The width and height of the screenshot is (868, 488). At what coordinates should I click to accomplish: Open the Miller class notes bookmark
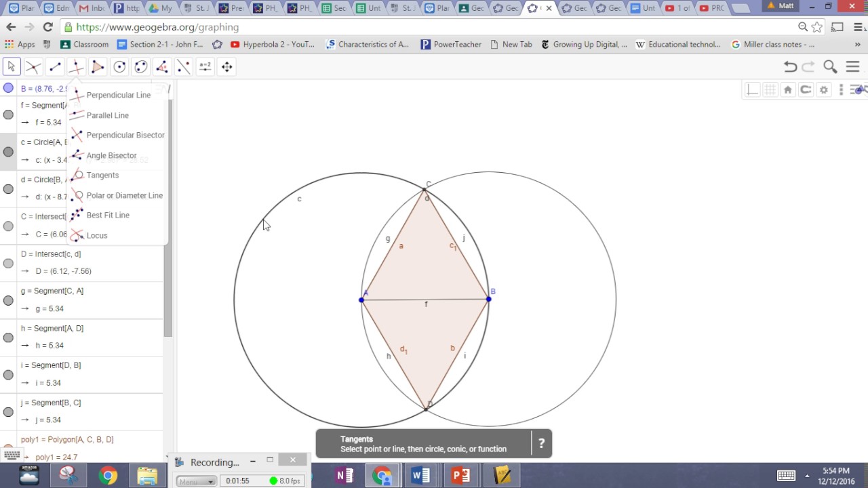click(773, 45)
